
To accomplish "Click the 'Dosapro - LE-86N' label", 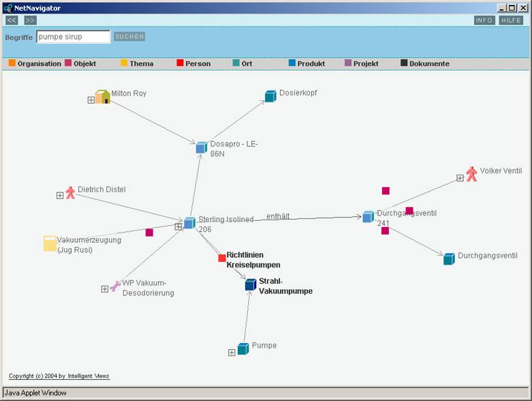I will coord(234,149).
